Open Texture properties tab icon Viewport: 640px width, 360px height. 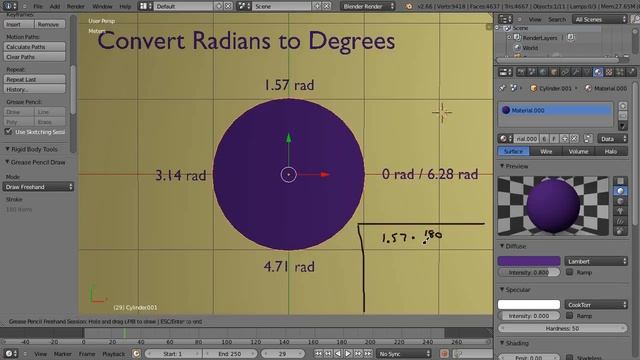click(609, 72)
